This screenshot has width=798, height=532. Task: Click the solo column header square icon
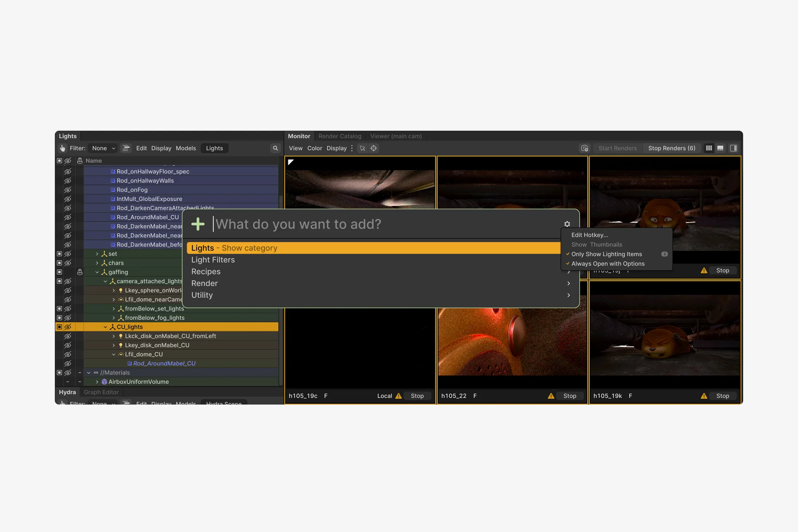coord(59,160)
